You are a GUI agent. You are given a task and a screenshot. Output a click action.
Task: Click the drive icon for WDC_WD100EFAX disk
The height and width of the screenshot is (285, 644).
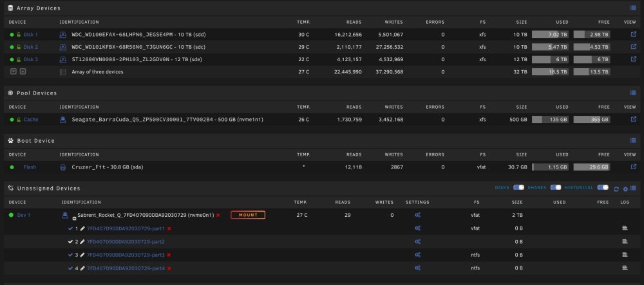[x=63, y=35]
